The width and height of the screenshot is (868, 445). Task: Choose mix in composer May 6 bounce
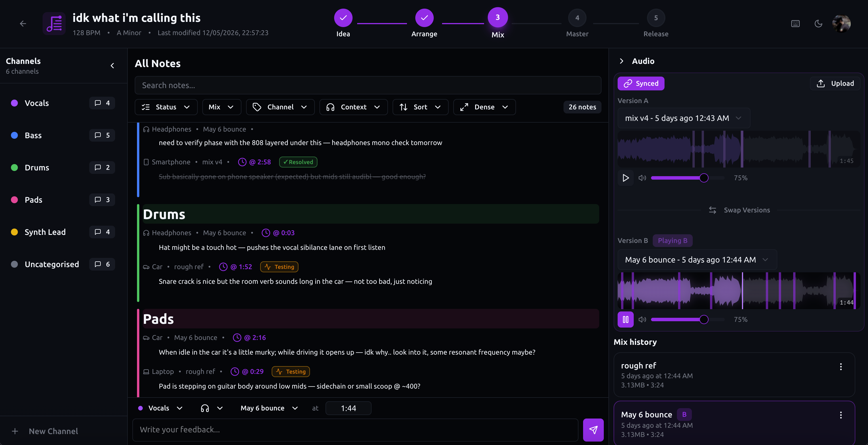click(269, 408)
